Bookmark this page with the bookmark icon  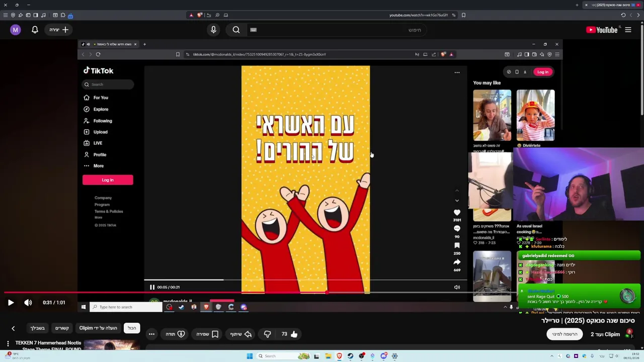463,15
